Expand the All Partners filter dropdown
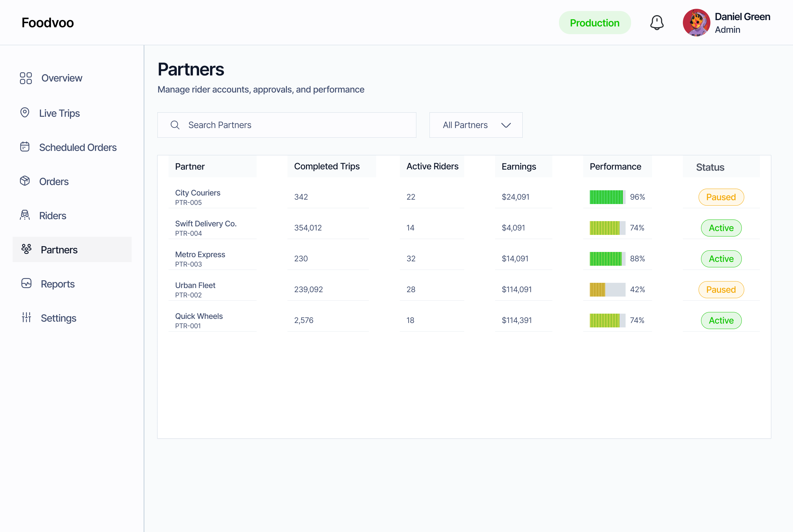 tap(476, 125)
